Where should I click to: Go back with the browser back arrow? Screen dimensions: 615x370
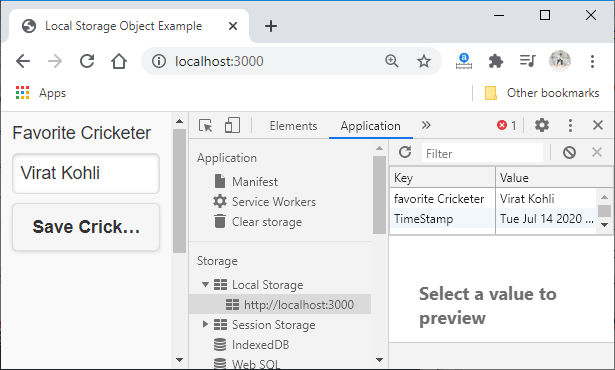coord(23,61)
